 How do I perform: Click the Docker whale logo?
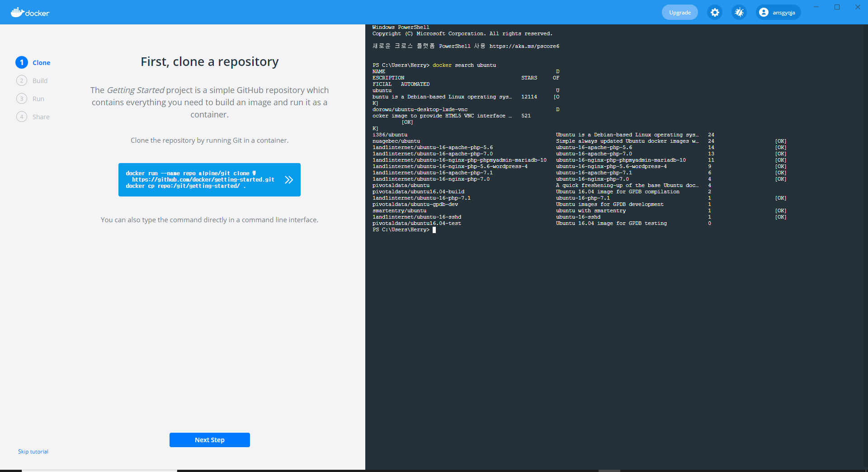30,12
